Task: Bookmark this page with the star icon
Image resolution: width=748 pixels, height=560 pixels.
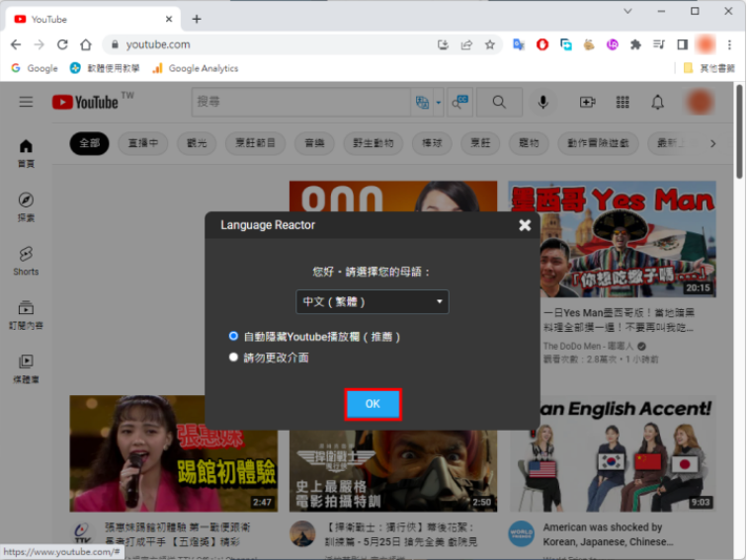Action: tap(490, 44)
